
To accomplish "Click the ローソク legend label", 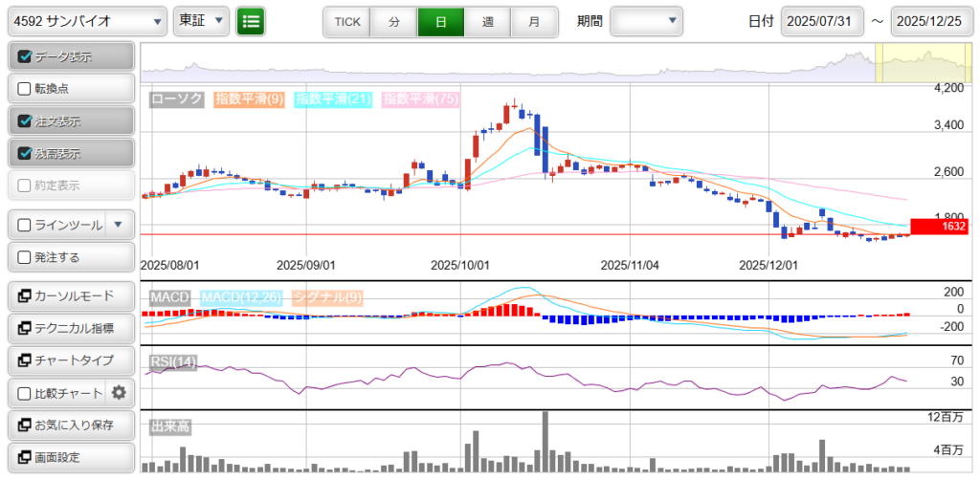I will [x=177, y=98].
